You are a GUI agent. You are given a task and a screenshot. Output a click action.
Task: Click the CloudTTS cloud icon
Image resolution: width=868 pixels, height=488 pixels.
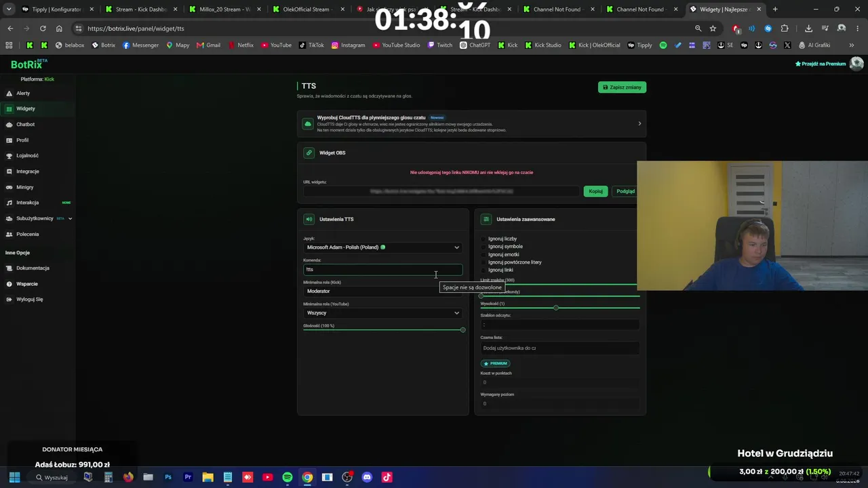coord(309,124)
